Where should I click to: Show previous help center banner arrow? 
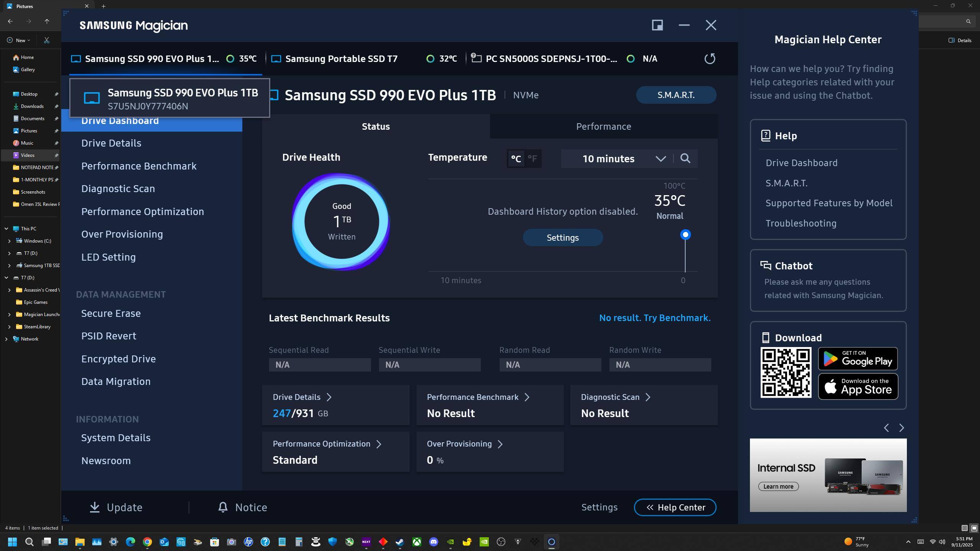pyautogui.click(x=886, y=428)
